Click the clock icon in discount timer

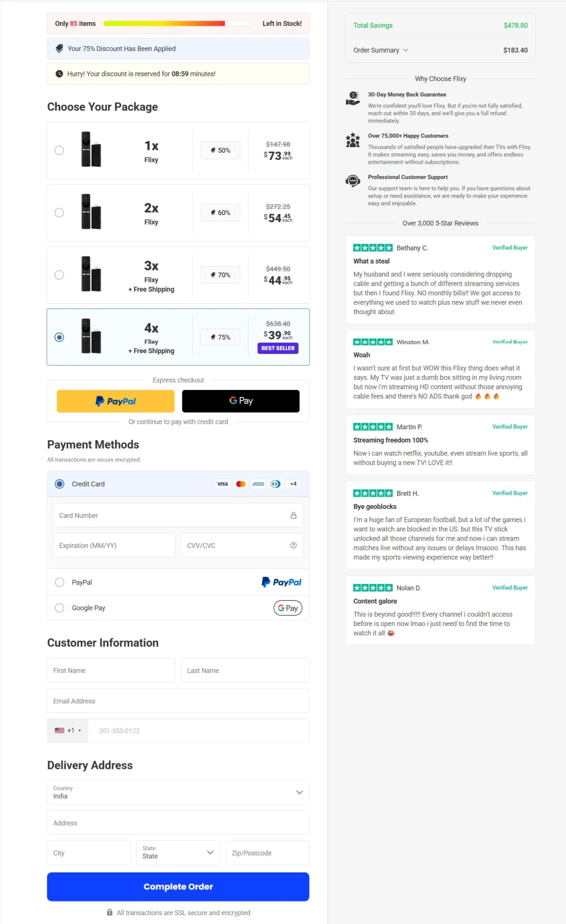pyautogui.click(x=59, y=74)
